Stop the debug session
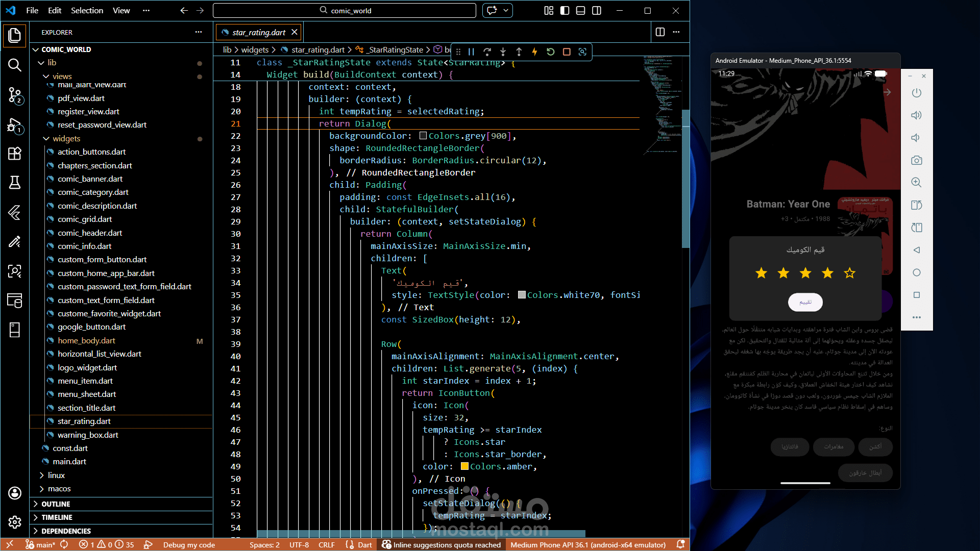The image size is (980, 551). pos(567,52)
